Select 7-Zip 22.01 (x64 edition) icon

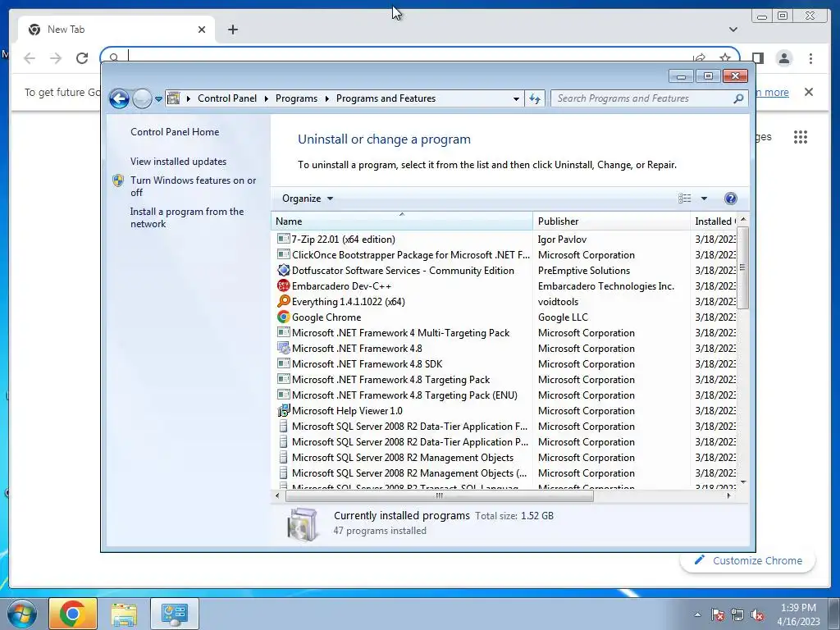click(x=283, y=239)
